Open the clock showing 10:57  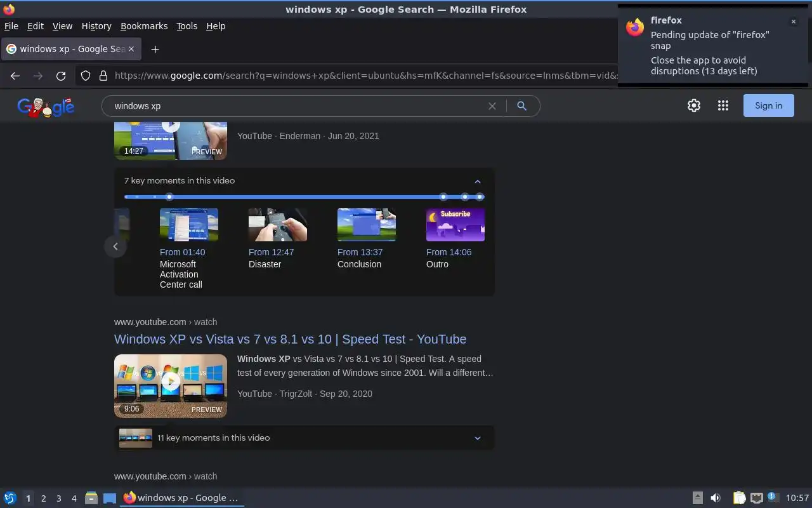(x=797, y=498)
